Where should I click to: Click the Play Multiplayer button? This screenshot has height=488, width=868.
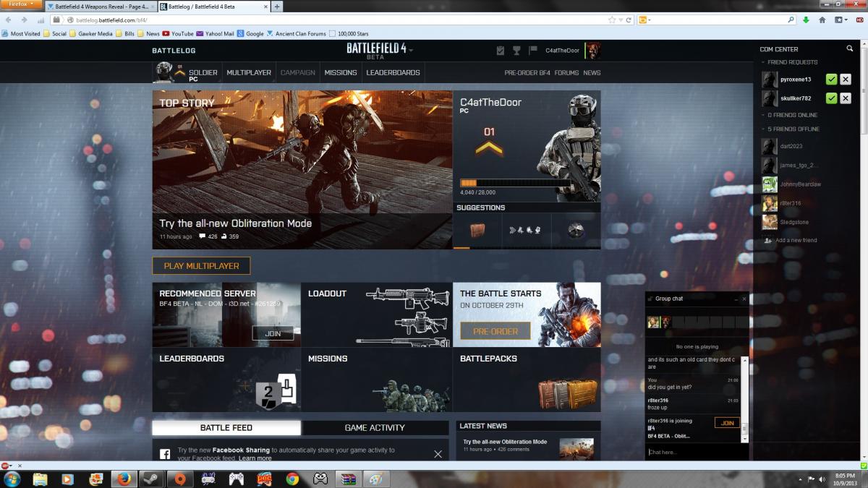(x=201, y=266)
